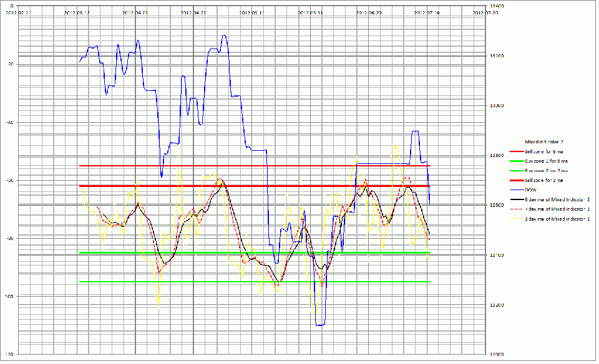
Task: Click the 2012.04.01 date axis label
Action: (135, 12)
